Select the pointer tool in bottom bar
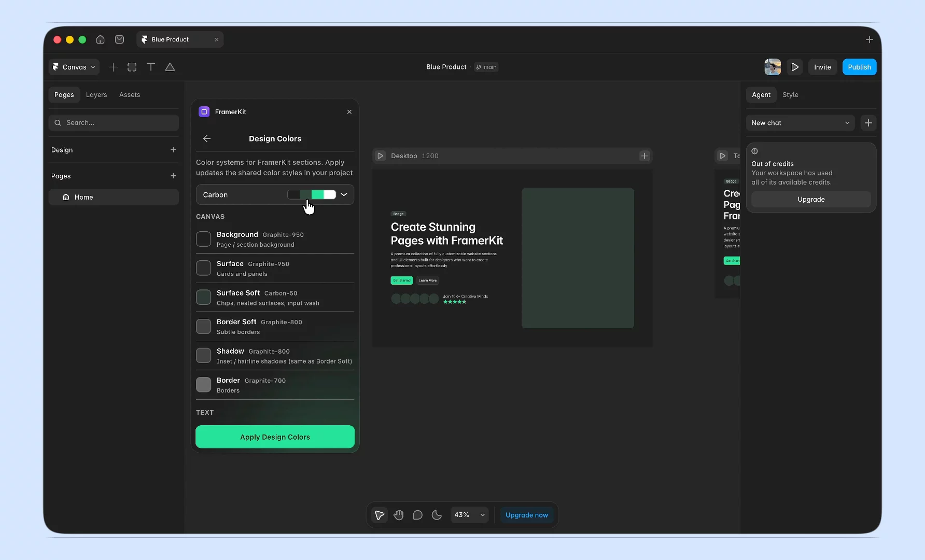Screen dimensions: 925x560 coord(380,515)
